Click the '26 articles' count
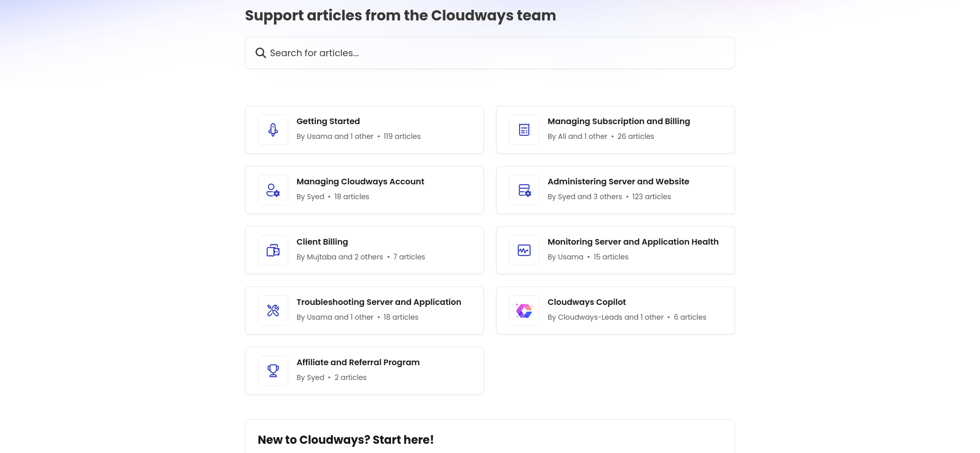This screenshot has height=453, width=980. click(x=635, y=136)
